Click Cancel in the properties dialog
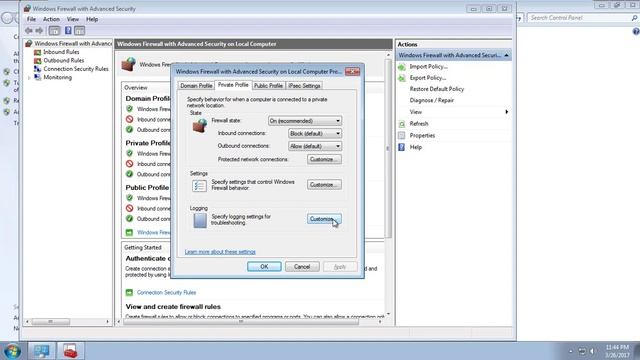The width and height of the screenshot is (640, 360). pos(302,267)
